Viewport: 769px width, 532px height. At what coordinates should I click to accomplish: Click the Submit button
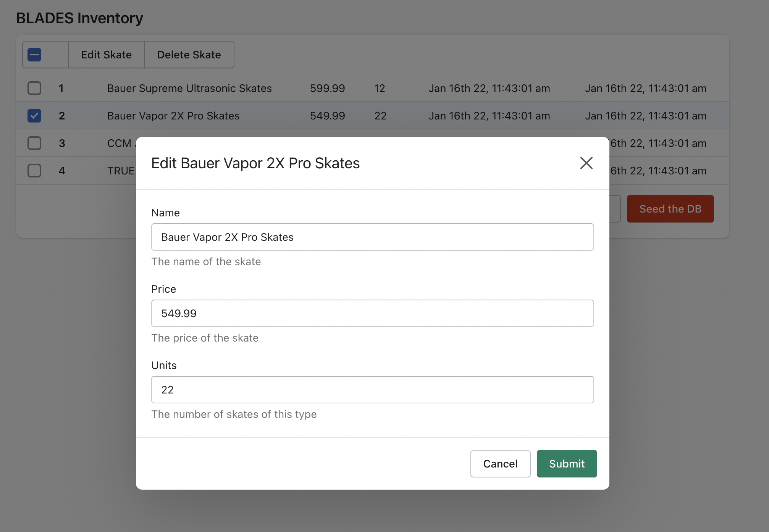tap(567, 464)
